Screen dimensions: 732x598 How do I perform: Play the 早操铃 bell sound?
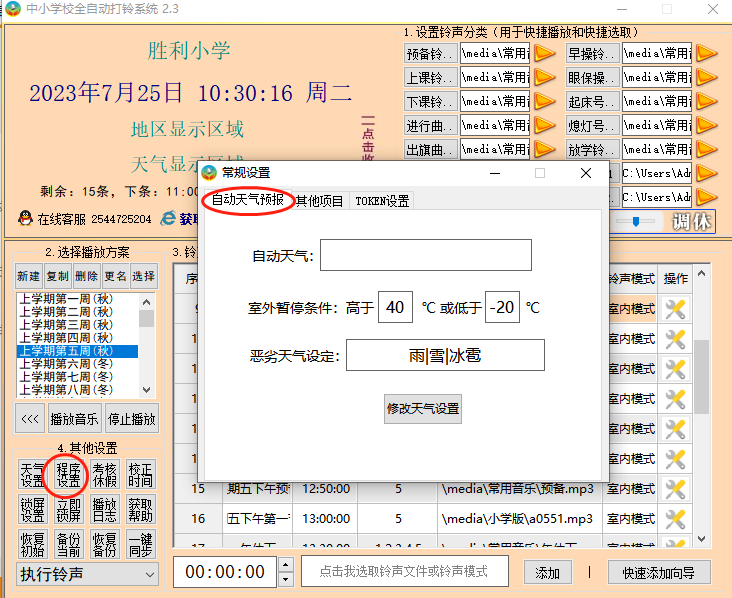[706, 53]
